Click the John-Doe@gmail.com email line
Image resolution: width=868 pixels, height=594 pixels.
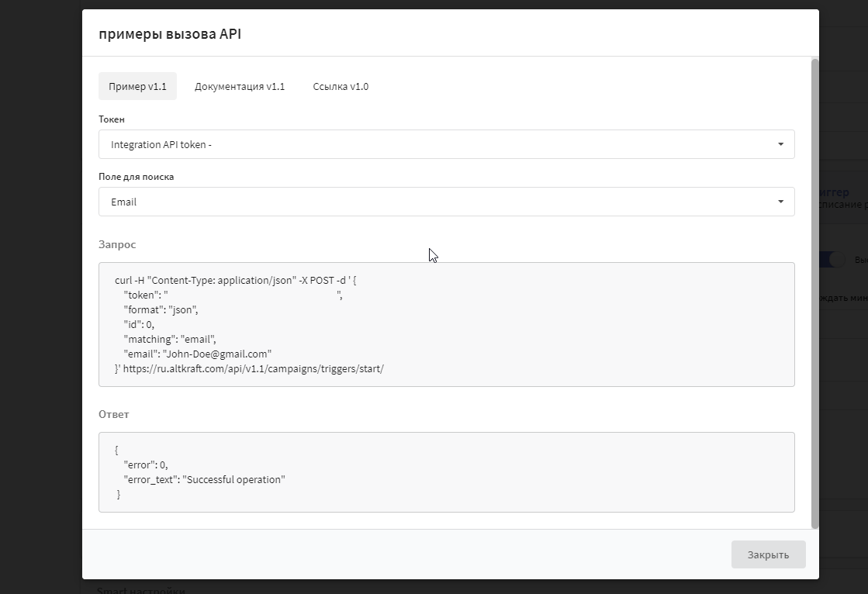pos(197,354)
